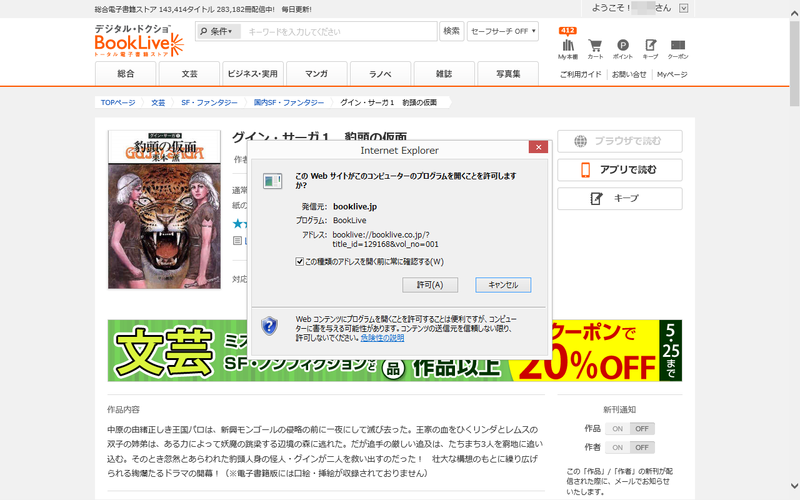Toggle 作品 new release notification ON

(619, 428)
